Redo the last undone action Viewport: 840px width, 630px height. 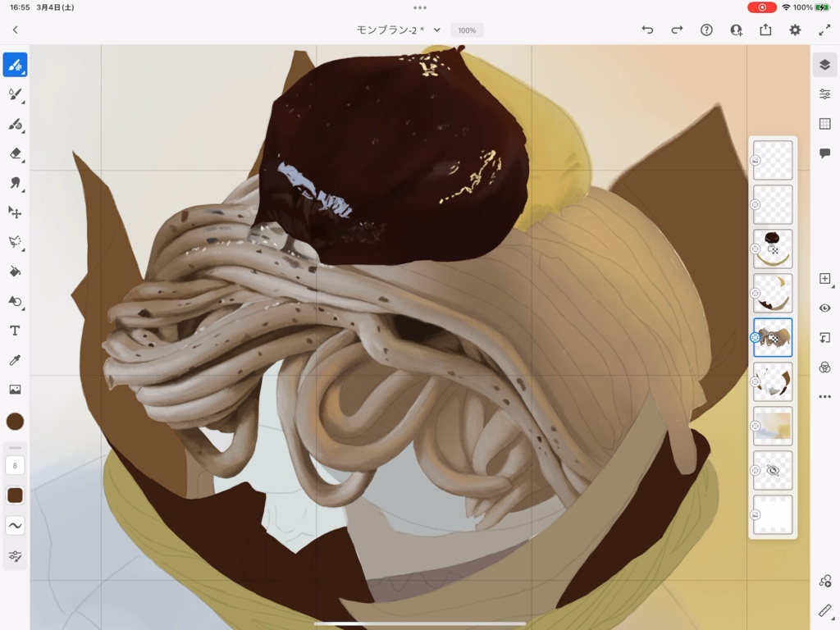pos(677,30)
